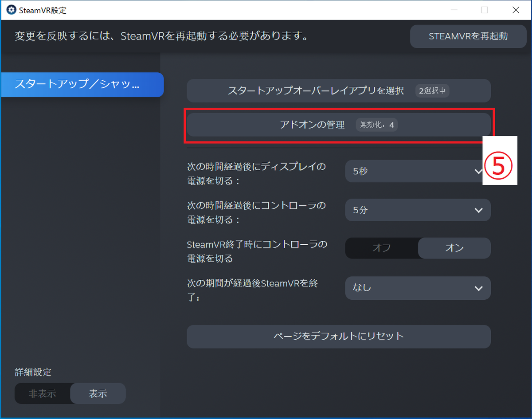Screen dimensions: 532x419
Task: Show advanced settings by clicking 表示
Action: coord(98,393)
